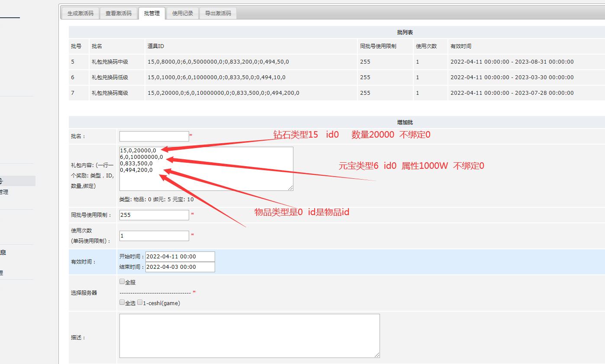Click the 批名 text input field
605x364 pixels.
click(x=154, y=136)
